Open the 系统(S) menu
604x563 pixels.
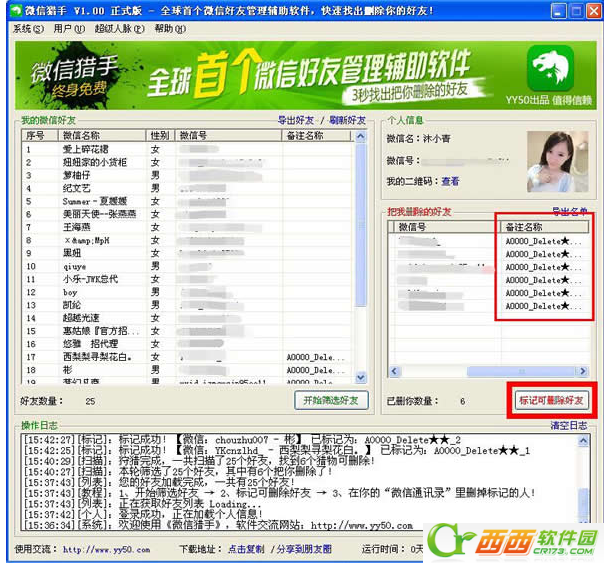[28, 29]
